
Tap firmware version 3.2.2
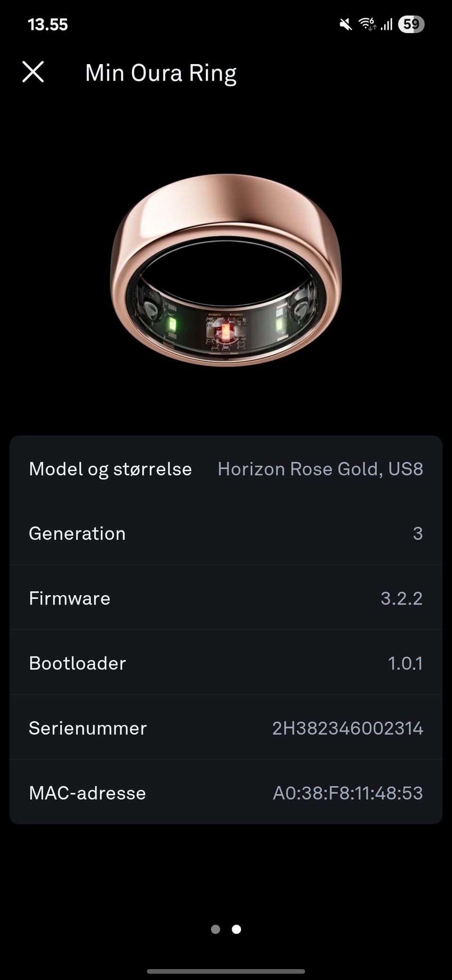click(x=401, y=598)
